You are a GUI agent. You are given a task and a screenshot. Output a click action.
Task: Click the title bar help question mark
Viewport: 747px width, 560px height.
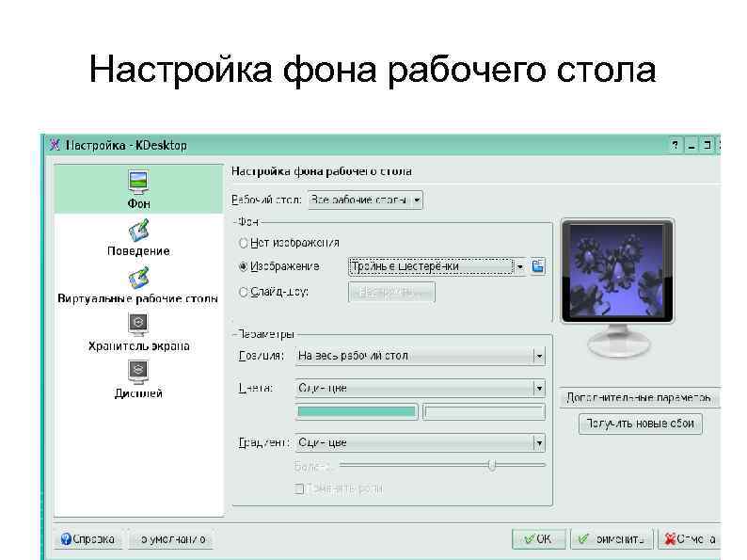tap(675, 145)
